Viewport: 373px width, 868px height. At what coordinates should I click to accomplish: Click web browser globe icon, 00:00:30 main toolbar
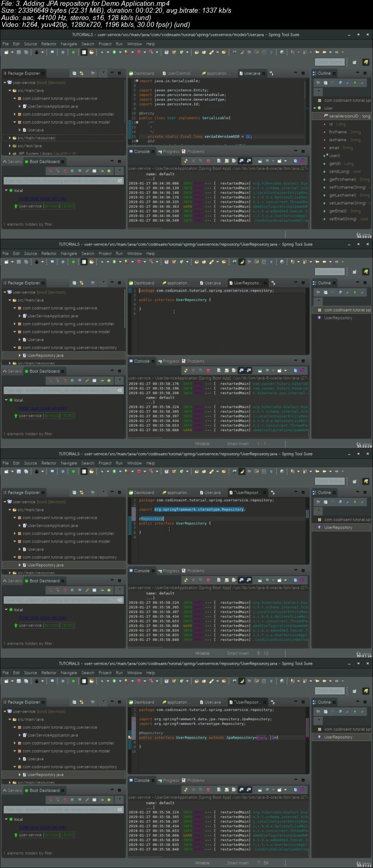[x=282, y=52]
